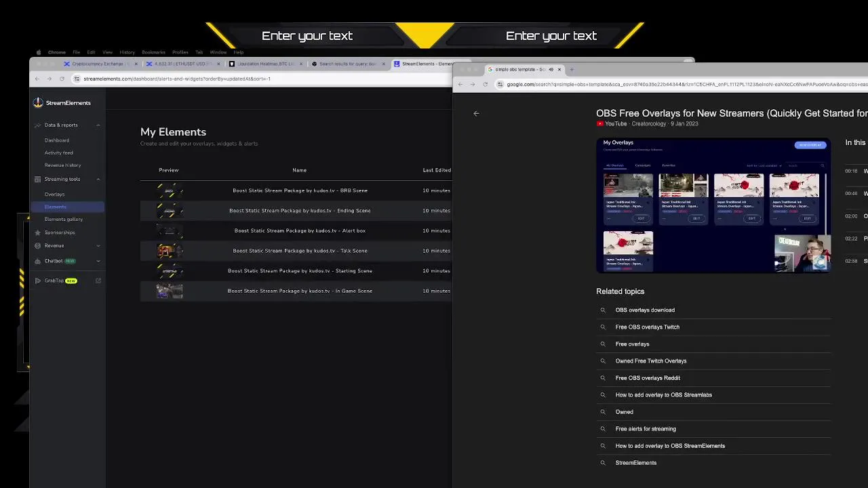Click the Chatbot robot icon
The height and width of the screenshot is (488, 868).
tap(38, 261)
